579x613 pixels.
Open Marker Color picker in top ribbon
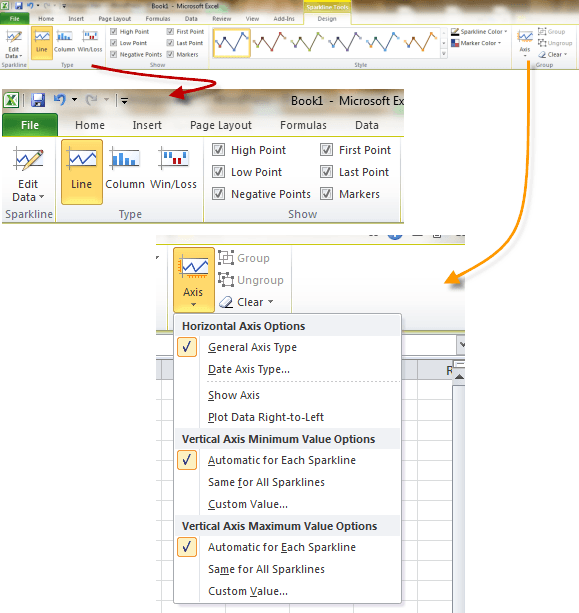coord(476,43)
